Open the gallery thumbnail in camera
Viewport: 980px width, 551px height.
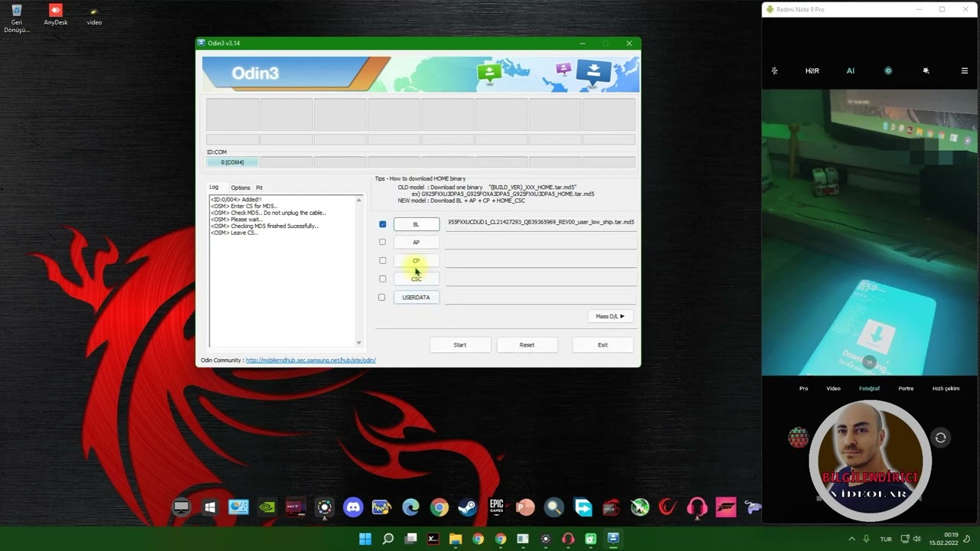pyautogui.click(x=798, y=438)
